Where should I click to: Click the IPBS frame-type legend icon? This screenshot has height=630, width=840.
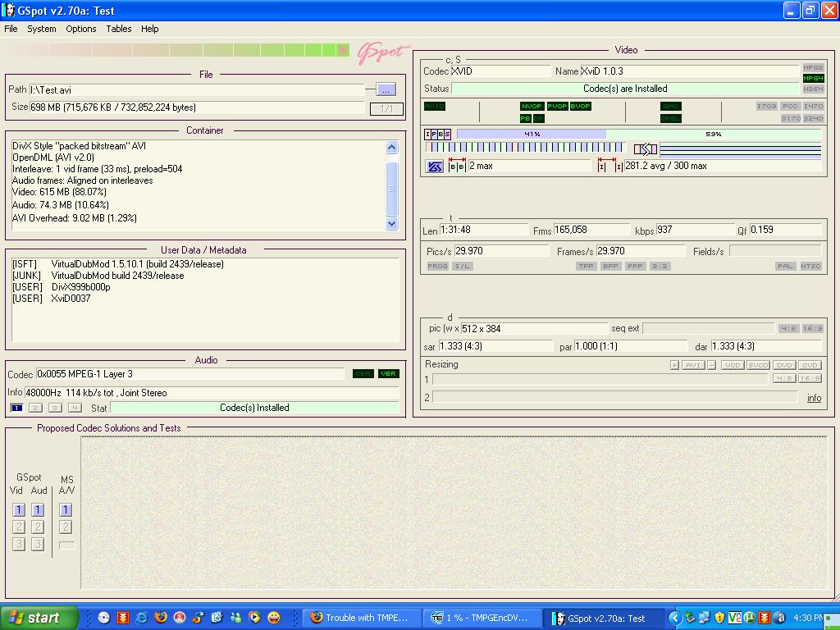click(x=438, y=134)
